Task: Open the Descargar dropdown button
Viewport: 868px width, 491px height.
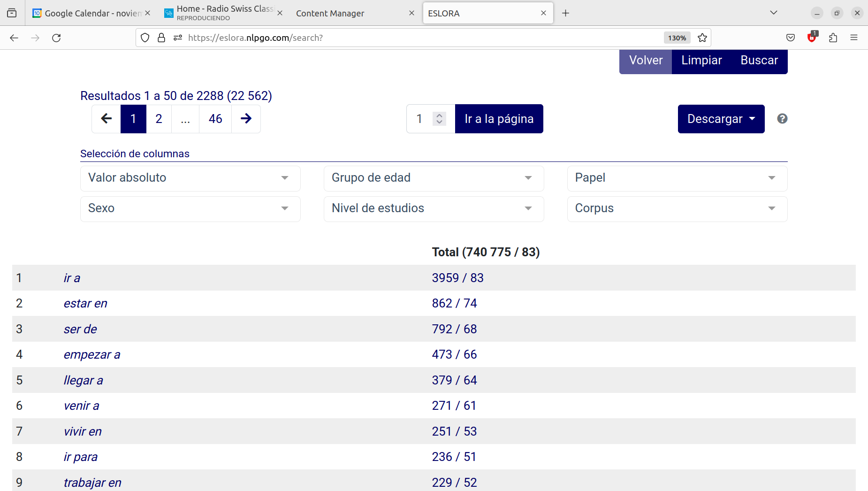Action: click(x=721, y=119)
